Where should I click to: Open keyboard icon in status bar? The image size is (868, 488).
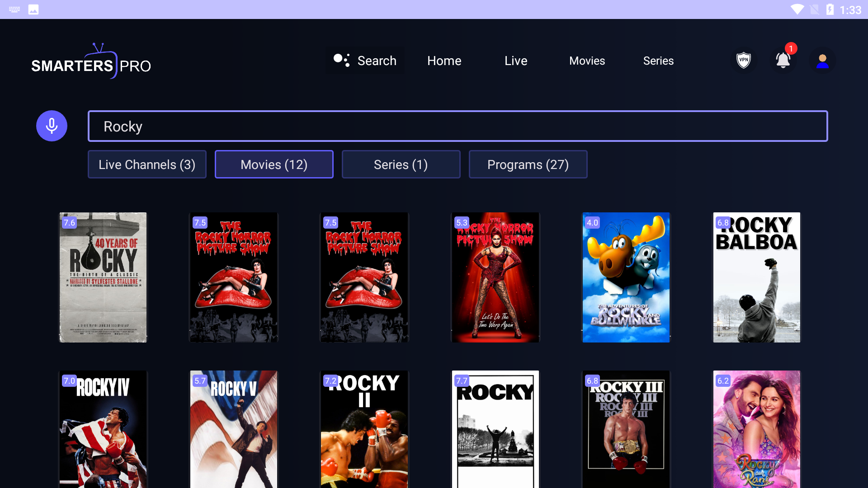(14, 9)
